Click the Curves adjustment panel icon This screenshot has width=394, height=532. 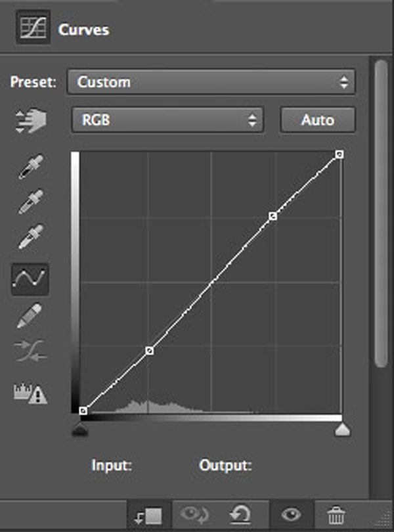click(x=33, y=27)
